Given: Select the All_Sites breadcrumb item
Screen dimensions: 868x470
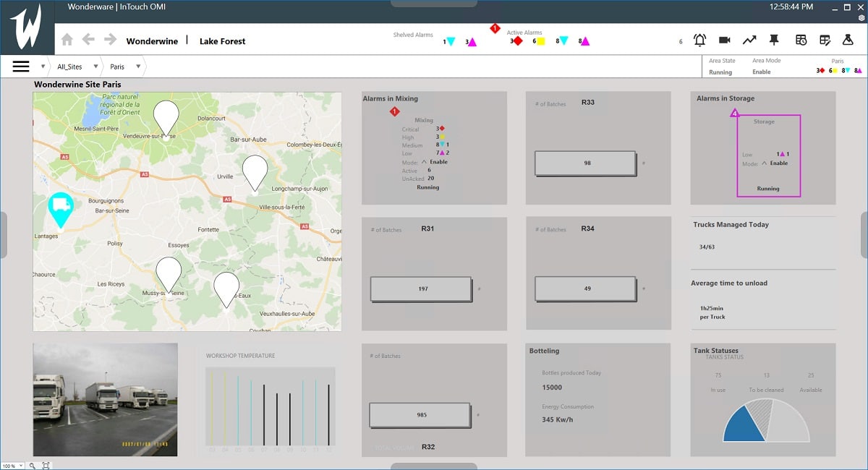Looking at the screenshot, I should pos(69,67).
